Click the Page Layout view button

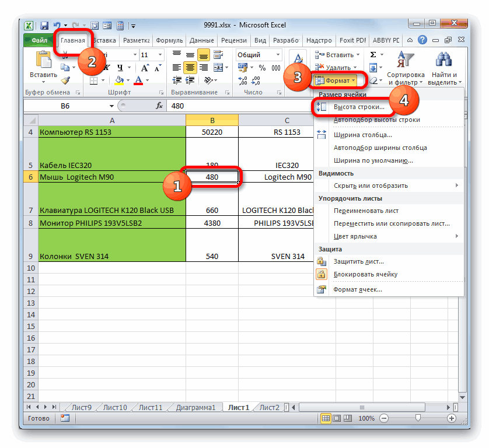(337, 418)
